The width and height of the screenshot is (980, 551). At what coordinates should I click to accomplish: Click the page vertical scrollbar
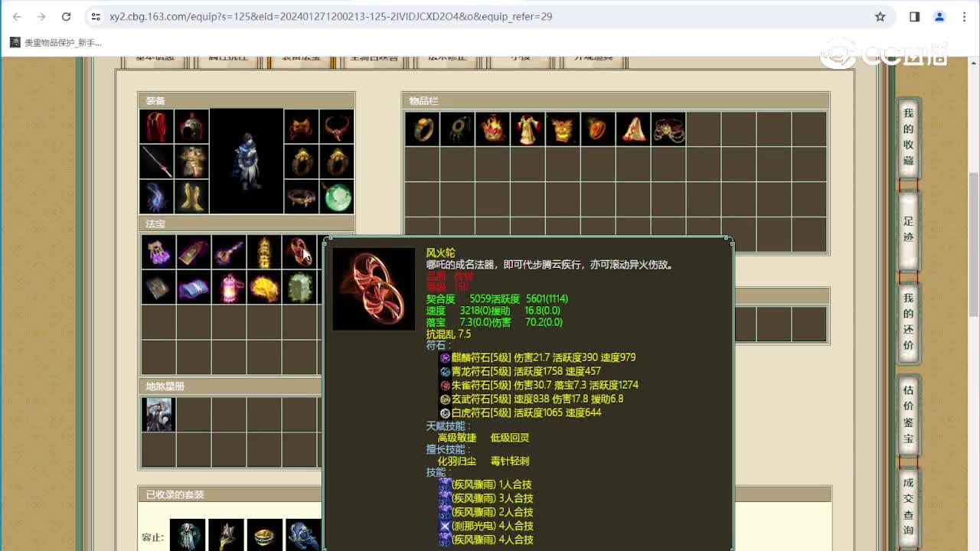tap(974, 245)
